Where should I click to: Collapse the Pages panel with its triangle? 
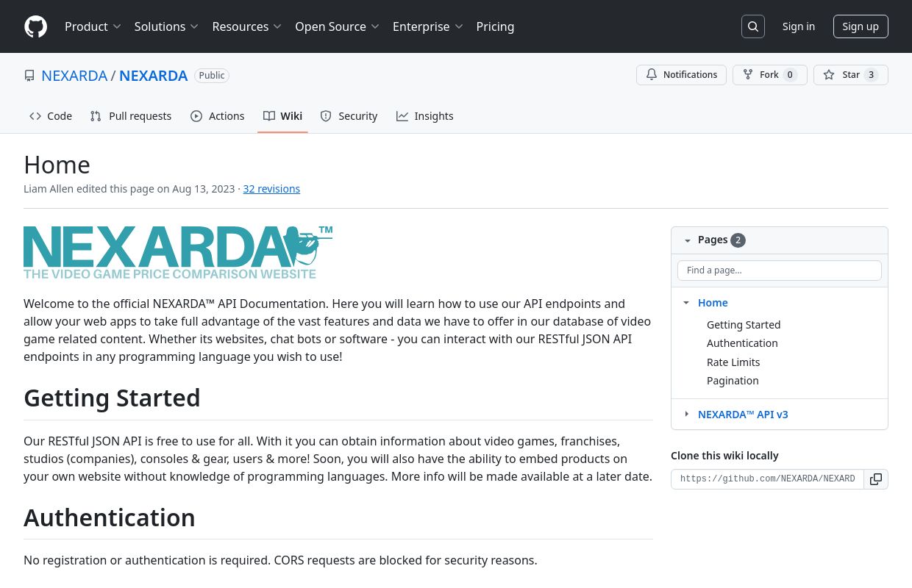click(688, 240)
